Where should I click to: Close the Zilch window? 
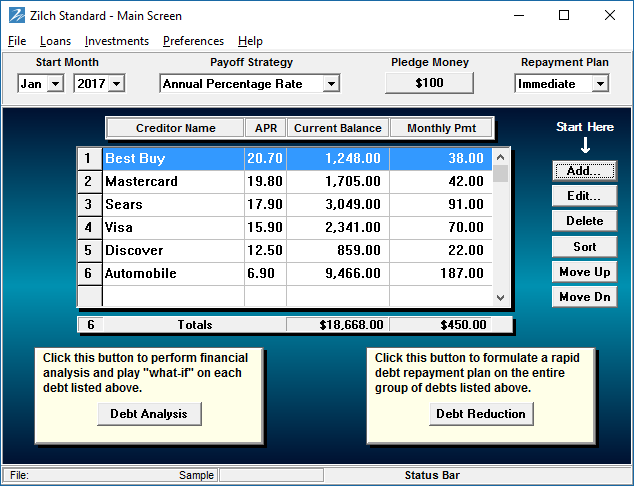point(610,16)
